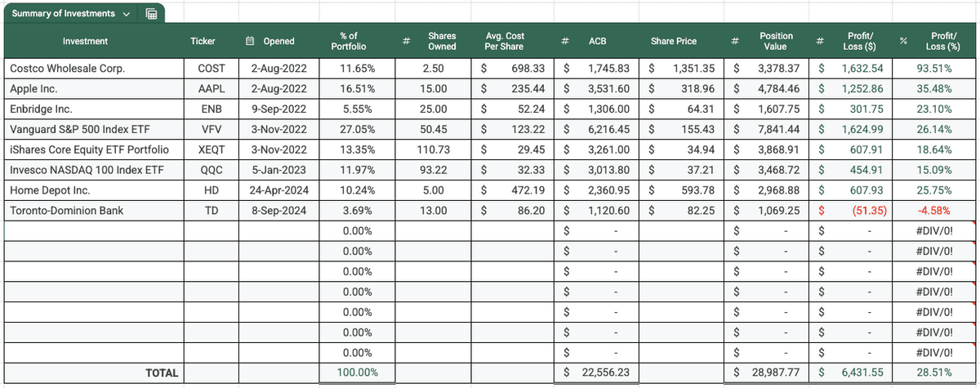Click the number-type icon before ACB
This screenshot has height=388, width=980.
(566, 41)
